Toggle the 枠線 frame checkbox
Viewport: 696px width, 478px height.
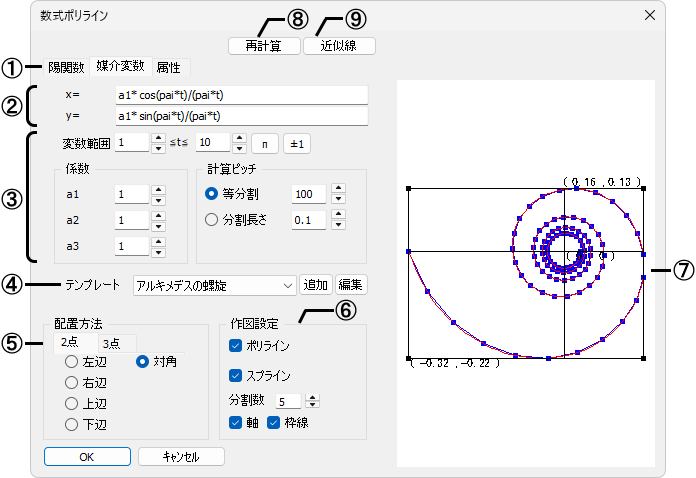(x=273, y=423)
